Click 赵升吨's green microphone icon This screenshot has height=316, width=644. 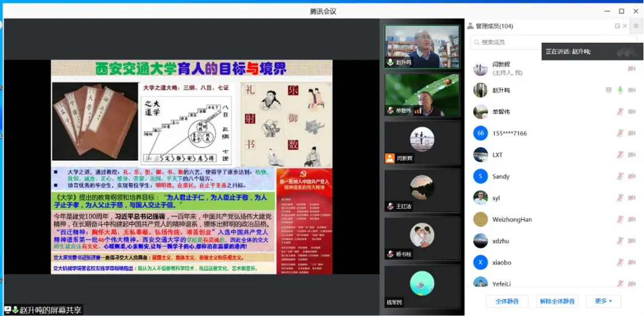coord(620,90)
